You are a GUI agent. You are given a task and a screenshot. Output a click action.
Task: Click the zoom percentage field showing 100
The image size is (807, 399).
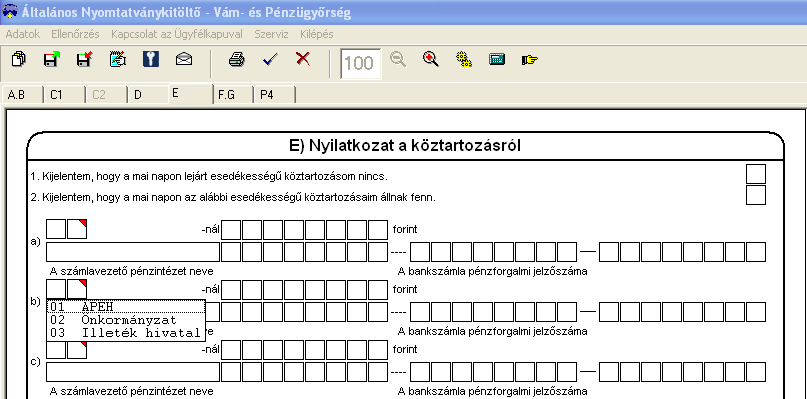click(361, 63)
